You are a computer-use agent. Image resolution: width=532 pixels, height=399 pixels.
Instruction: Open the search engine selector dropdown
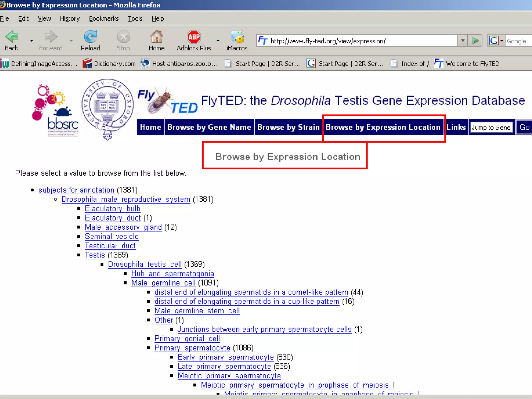[x=502, y=41]
